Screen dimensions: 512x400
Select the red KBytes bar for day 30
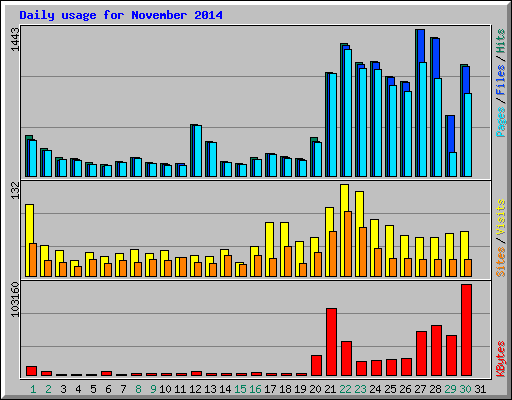tap(466, 330)
